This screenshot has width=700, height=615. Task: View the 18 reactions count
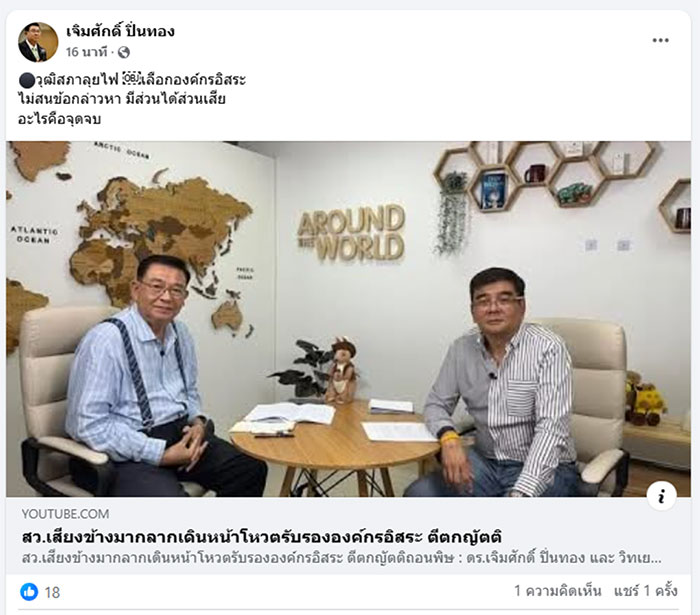pos(52,592)
